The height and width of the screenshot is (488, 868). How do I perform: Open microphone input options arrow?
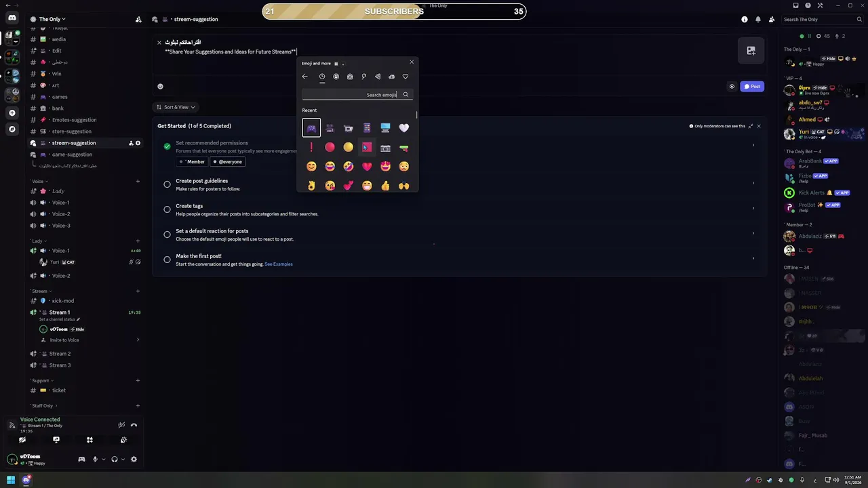[103, 459]
